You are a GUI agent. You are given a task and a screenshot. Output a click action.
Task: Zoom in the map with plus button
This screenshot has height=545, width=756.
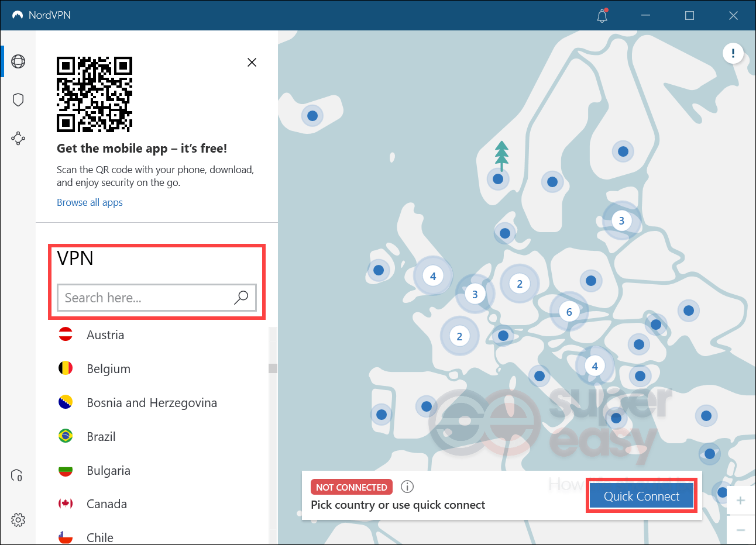click(741, 501)
